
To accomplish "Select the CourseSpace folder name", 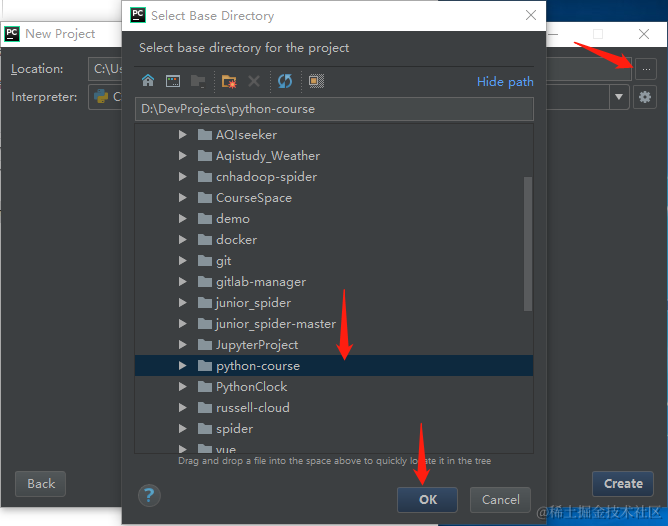I will 254,198.
